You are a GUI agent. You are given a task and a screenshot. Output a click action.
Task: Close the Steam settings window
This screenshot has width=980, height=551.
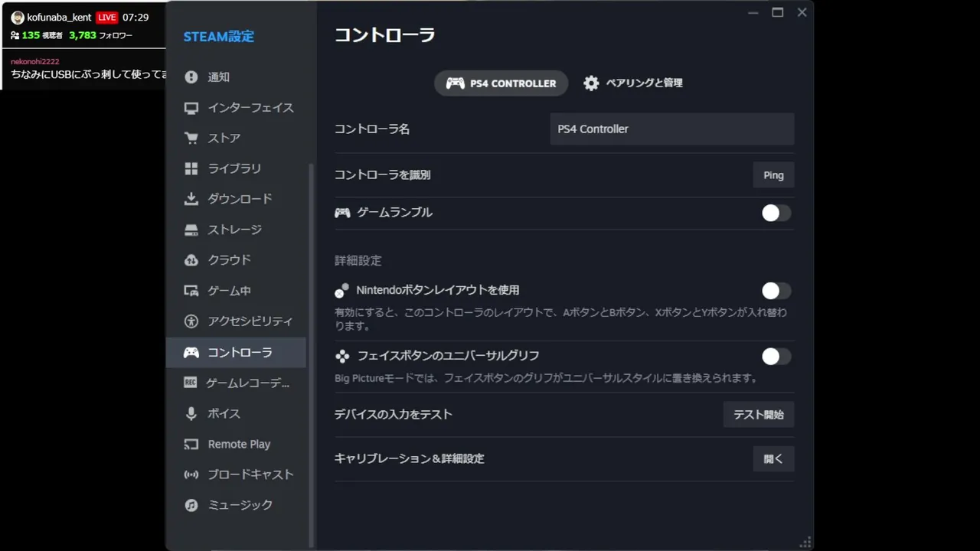802,12
